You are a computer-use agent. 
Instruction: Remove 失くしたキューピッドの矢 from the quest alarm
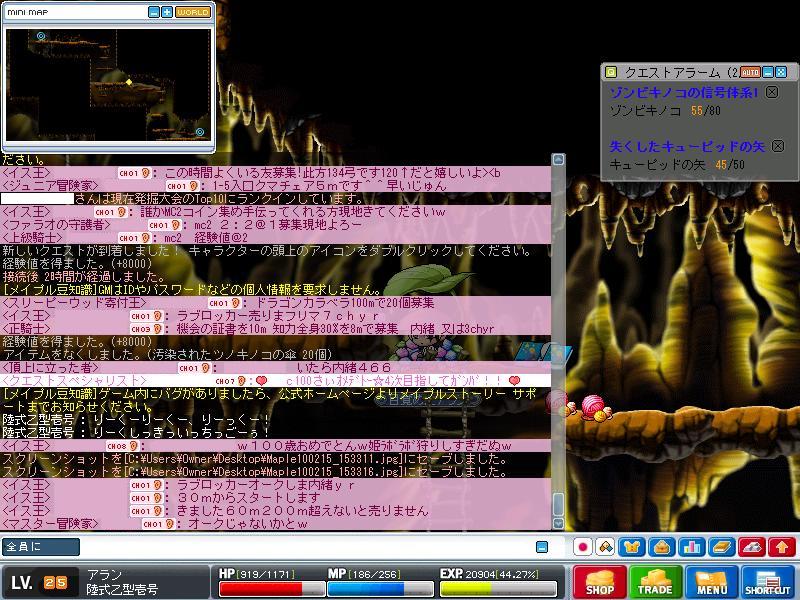point(778,146)
